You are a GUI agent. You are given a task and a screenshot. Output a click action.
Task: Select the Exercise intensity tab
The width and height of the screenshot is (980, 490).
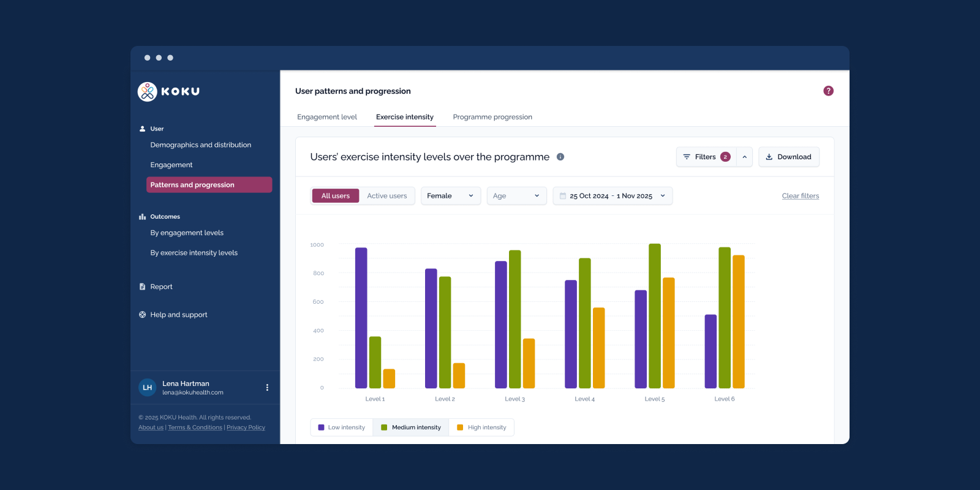(405, 117)
